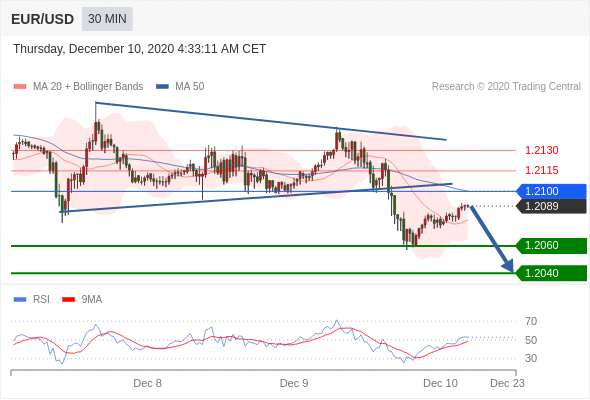Image resolution: width=590 pixels, height=400 pixels.
Task: Click the 1.2060 green support tag
Action: [551, 245]
